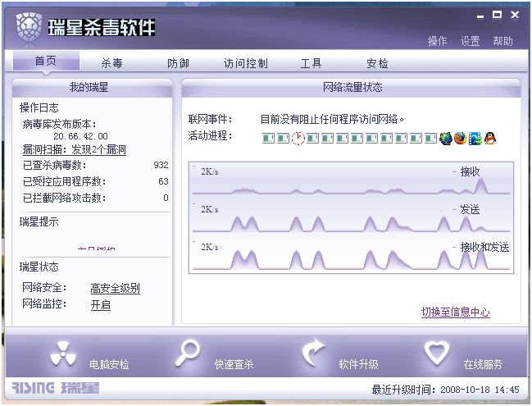
Task: Minimize the Rising antivirus window
Action: [x=480, y=16]
